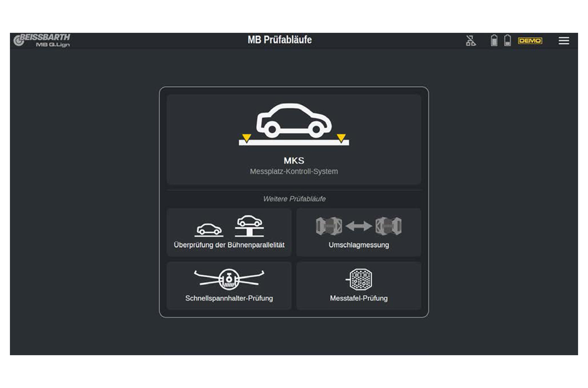Open Schnellspannhalter-Prüfung
Screen dimensions: 588x388
[x=229, y=298]
